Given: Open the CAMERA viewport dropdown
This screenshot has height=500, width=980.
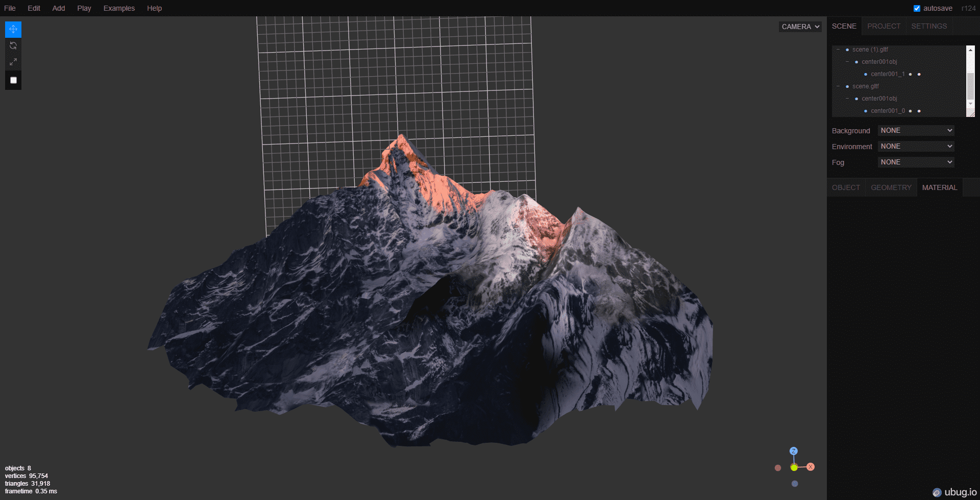Looking at the screenshot, I should pos(800,27).
